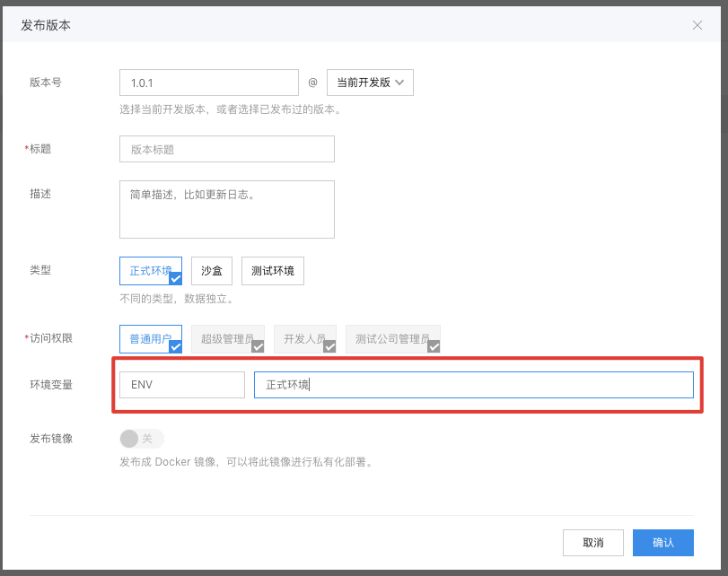This screenshot has height=576, width=728.
Task: Toggle 测试公司管理员 access permission
Action: pyautogui.click(x=392, y=338)
